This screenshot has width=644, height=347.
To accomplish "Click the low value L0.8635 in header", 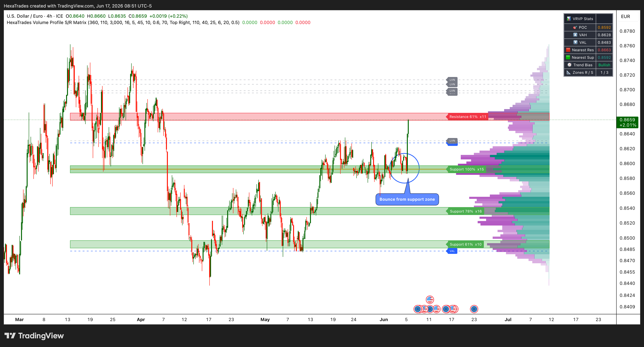I will [117, 16].
